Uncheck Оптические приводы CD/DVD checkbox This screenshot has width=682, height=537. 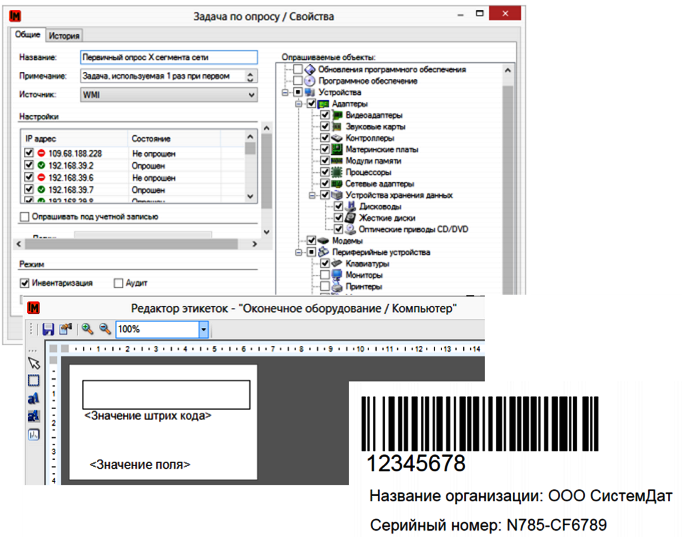coord(338,229)
